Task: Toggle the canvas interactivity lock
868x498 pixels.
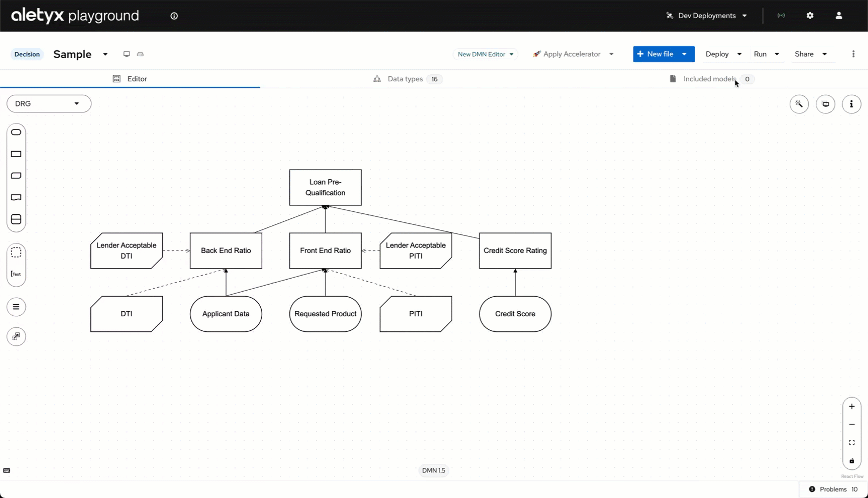Action: (x=852, y=461)
